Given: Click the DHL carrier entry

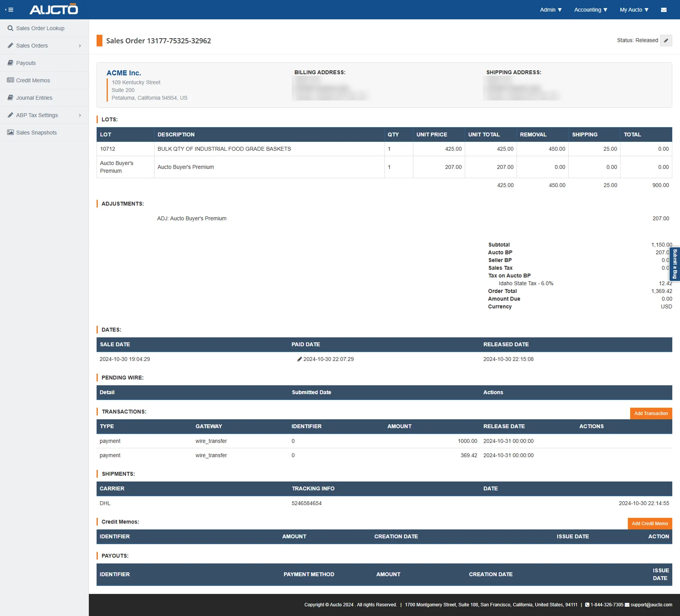Looking at the screenshot, I should coord(105,503).
